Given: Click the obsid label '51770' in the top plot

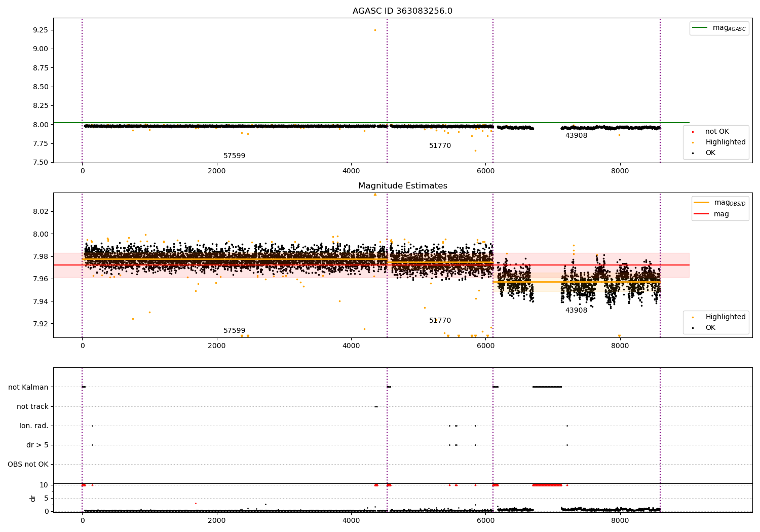Looking at the screenshot, I should pyautogui.click(x=440, y=146).
